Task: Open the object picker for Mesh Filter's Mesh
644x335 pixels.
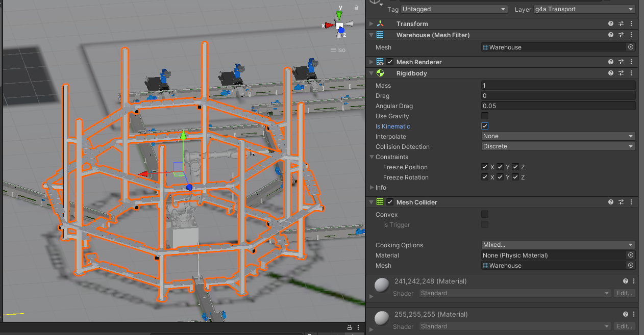Action: (631, 47)
